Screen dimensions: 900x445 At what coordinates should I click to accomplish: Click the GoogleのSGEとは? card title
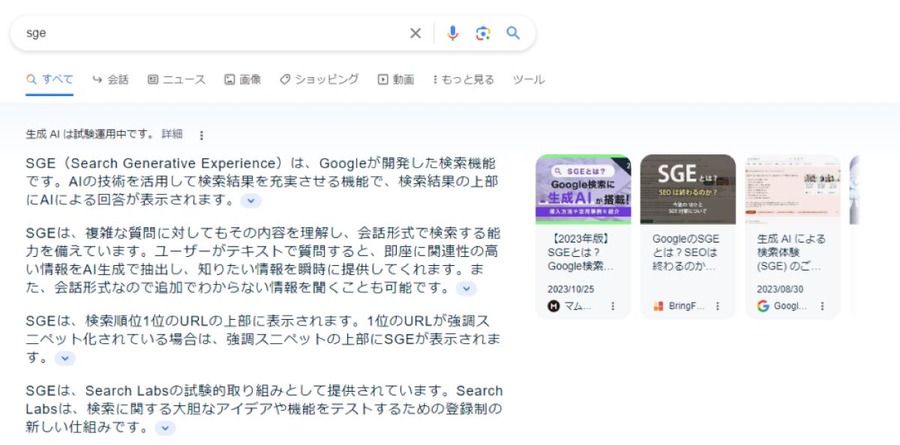686,253
